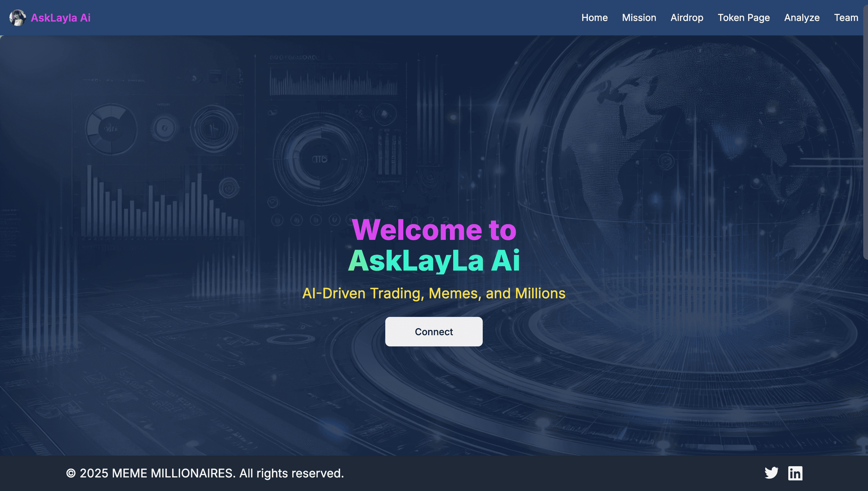Go to the Home nav item
Image resolution: width=868 pixels, height=491 pixels.
tap(594, 17)
